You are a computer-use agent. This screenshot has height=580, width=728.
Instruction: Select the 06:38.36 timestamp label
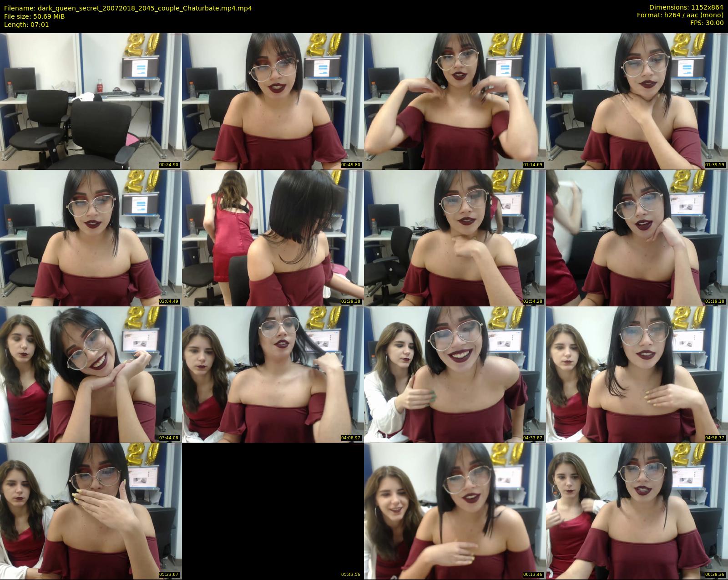click(715, 575)
